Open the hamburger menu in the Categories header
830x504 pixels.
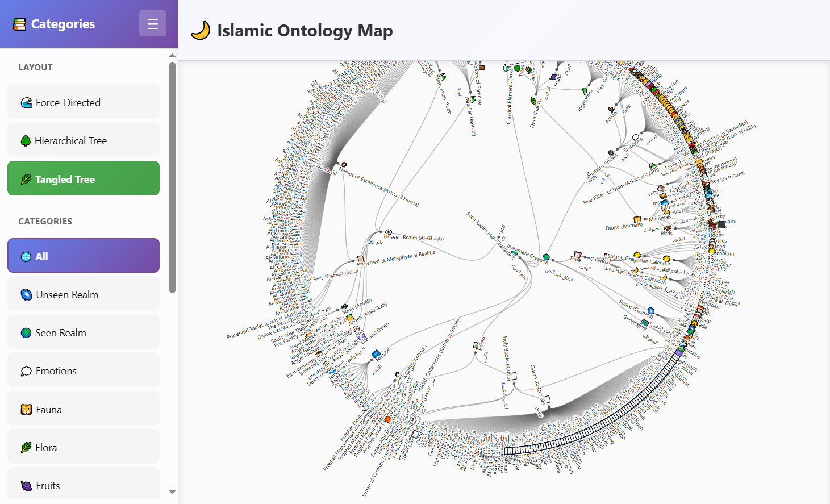point(152,23)
